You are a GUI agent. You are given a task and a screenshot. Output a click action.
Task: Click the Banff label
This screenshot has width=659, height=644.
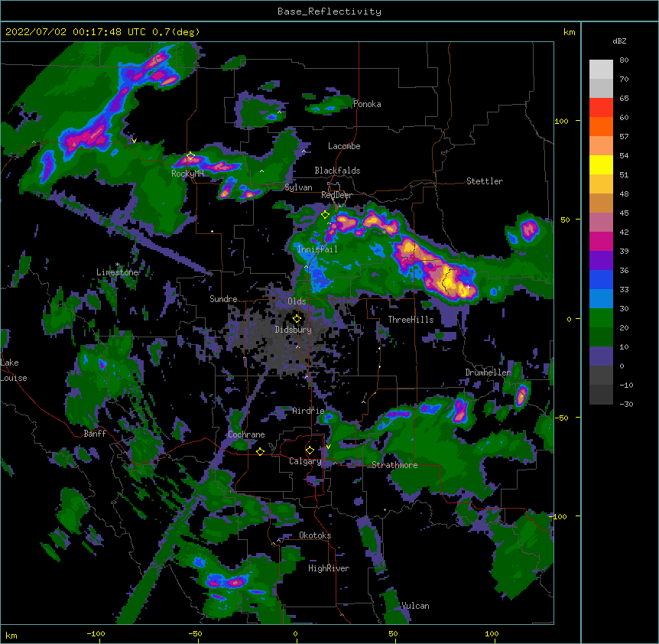[x=95, y=434]
